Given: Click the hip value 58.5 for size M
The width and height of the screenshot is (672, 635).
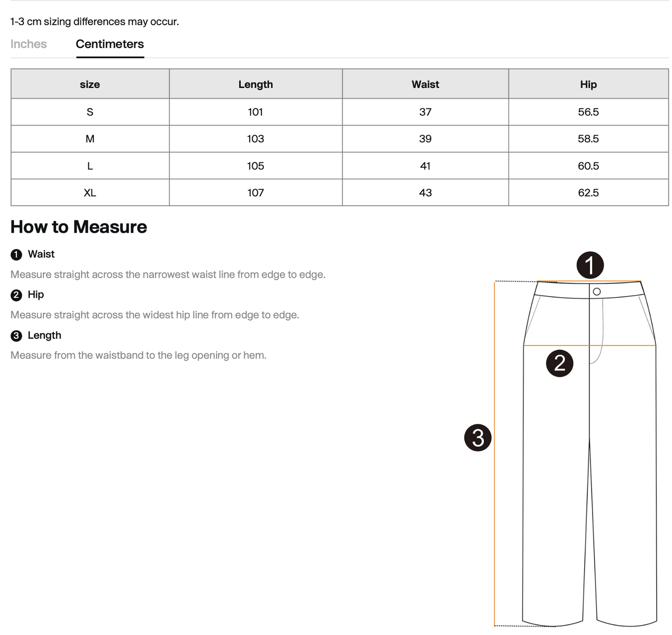Looking at the screenshot, I should 588,139.
